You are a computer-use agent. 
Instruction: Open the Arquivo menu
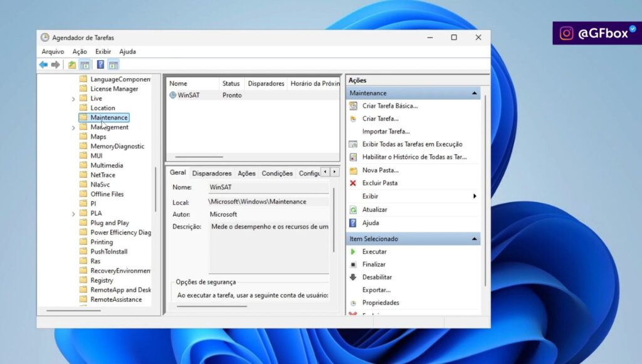[53, 51]
